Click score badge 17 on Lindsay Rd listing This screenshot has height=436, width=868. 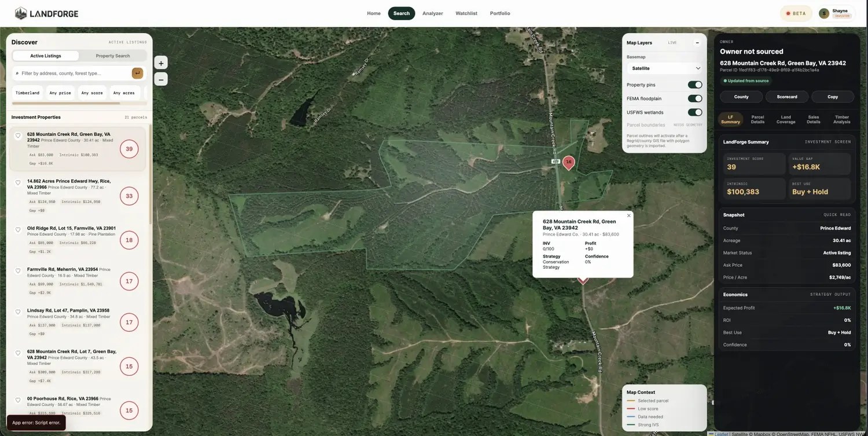coord(129,322)
